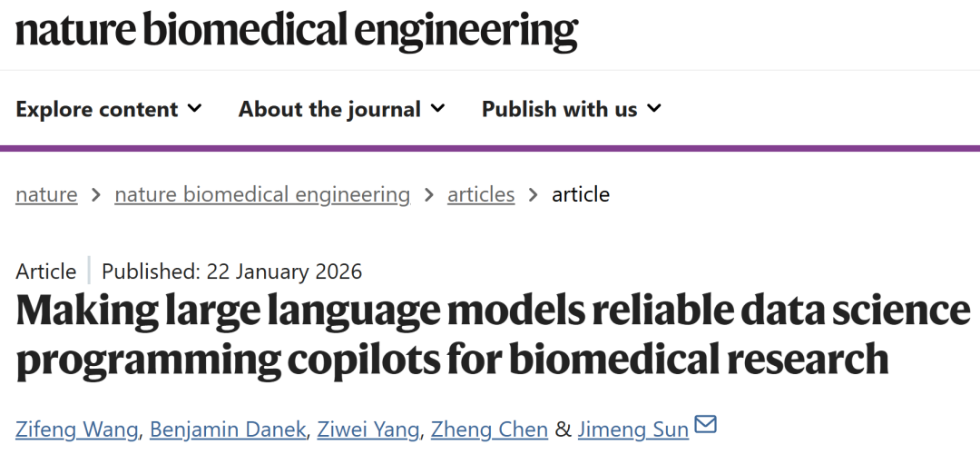The height and width of the screenshot is (464, 980).
Task: View author Ziwei Yang's info
Action: point(367,429)
